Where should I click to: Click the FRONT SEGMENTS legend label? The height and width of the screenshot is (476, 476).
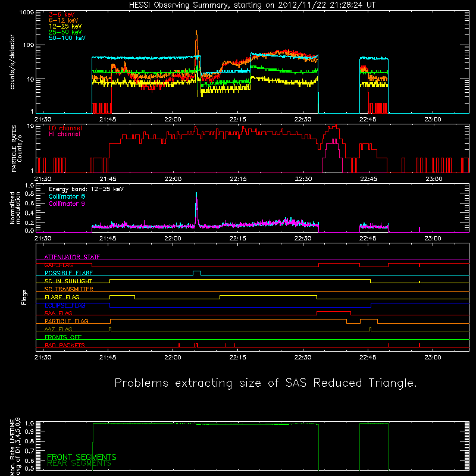coord(82,457)
